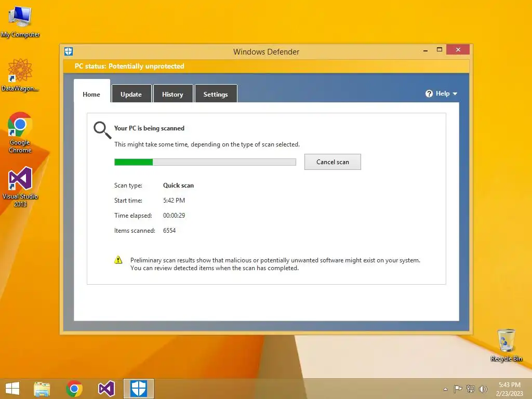The image size is (532, 399).
Task: Launch Chrome from the taskbar
Action: tap(74, 389)
